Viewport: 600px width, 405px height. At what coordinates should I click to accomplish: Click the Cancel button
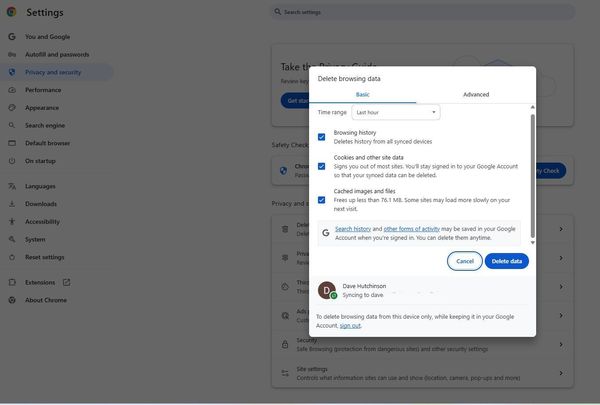tap(465, 261)
